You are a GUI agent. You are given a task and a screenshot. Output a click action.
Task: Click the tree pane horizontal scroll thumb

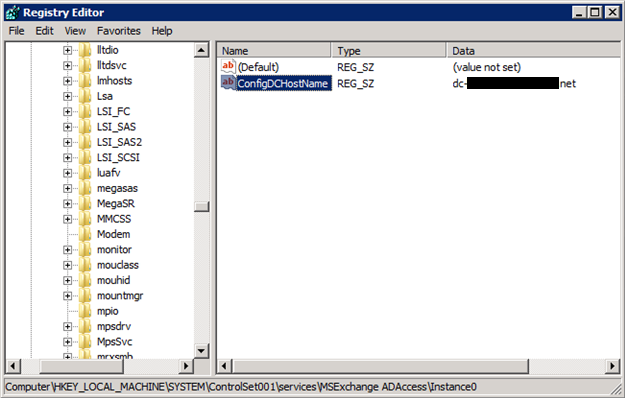pyautogui.click(x=81, y=366)
